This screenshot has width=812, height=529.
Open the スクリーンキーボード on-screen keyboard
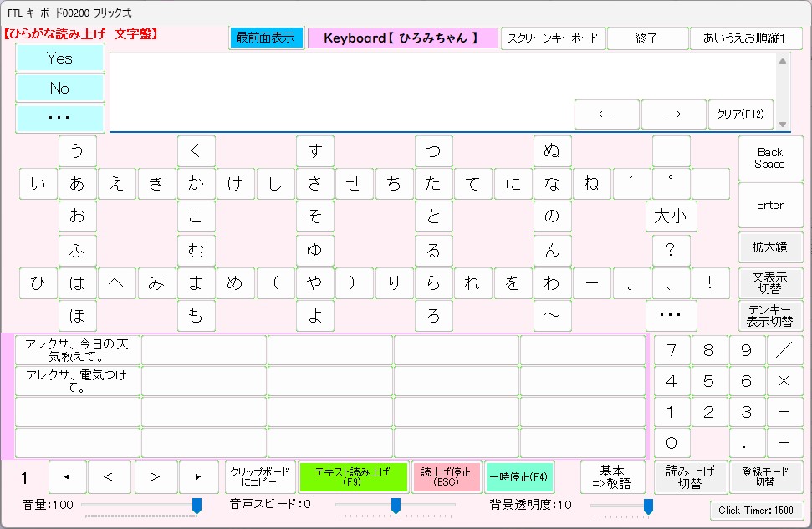pos(553,38)
